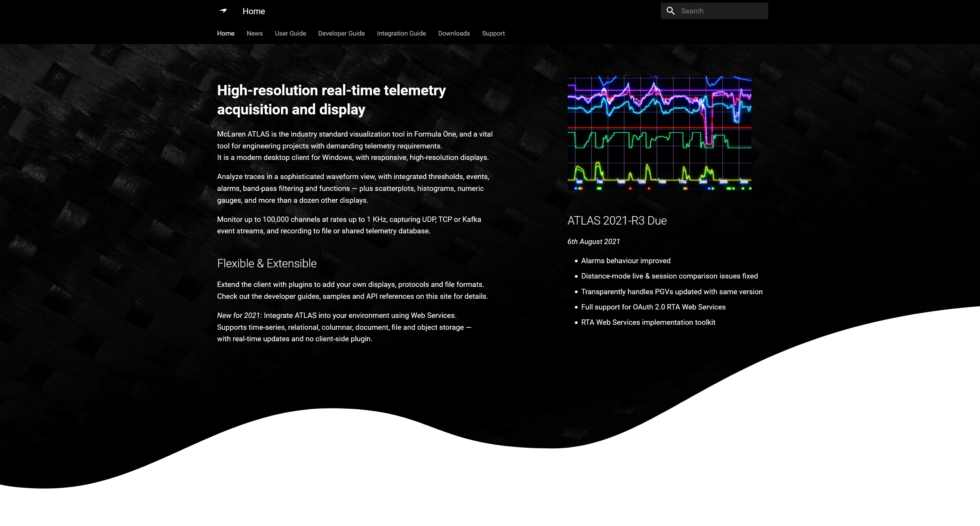The width and height of the screenshot is (980, 526).
Task: Open the Developer Guide
Action: tap(341, 34)
